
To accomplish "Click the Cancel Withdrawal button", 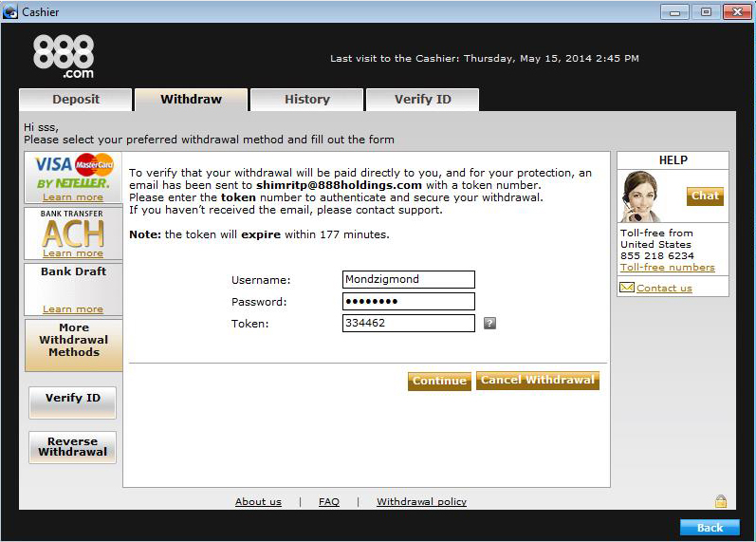I will (x=538, y=381).
